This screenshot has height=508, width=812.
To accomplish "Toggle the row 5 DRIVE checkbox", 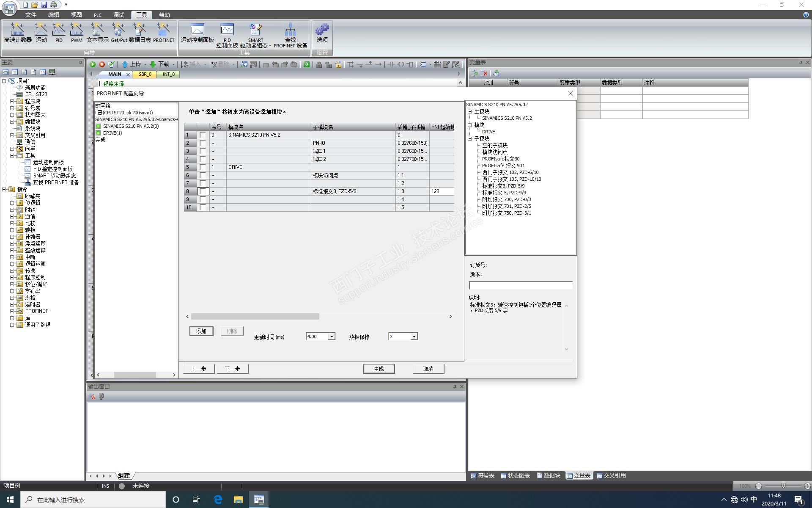I will click(x=203, y=167).
